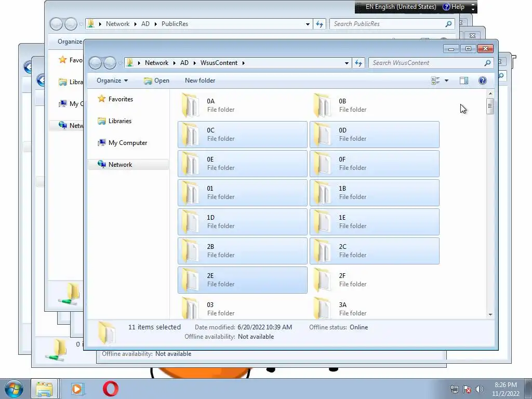Refresh the WsusContent address bar
This screenshot has width=532, height=399.
358,63
